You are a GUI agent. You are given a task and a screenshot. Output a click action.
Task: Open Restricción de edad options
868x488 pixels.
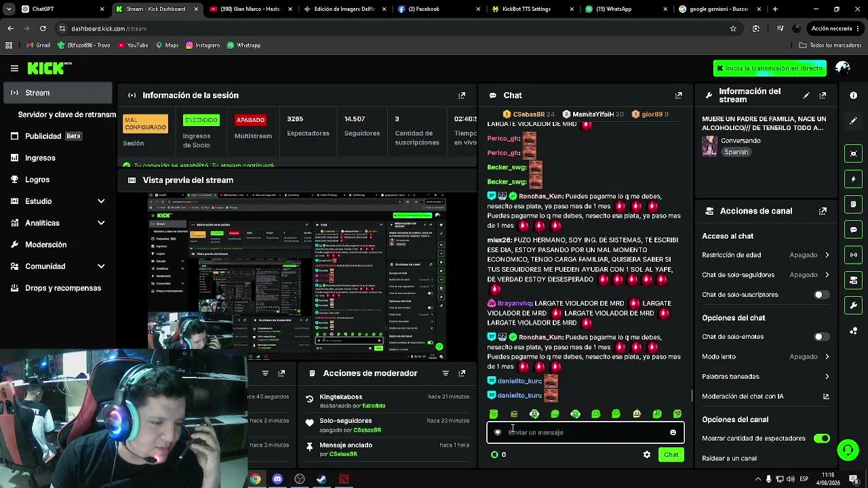coord(766,255)
